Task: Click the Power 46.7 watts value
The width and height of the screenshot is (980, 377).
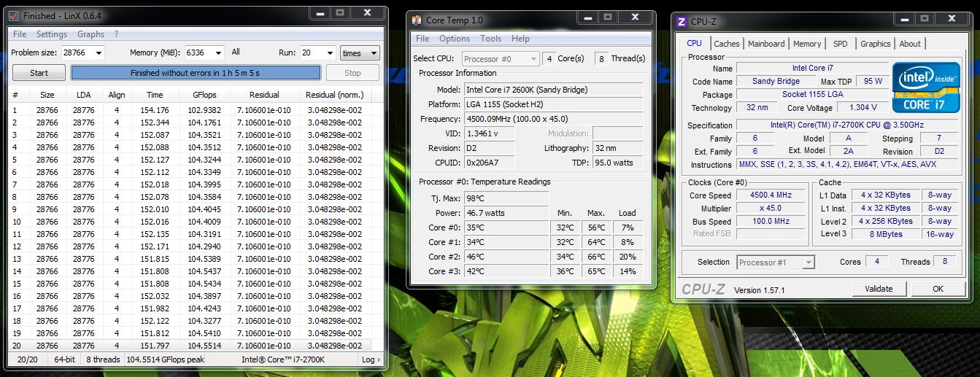Action: 506,213
